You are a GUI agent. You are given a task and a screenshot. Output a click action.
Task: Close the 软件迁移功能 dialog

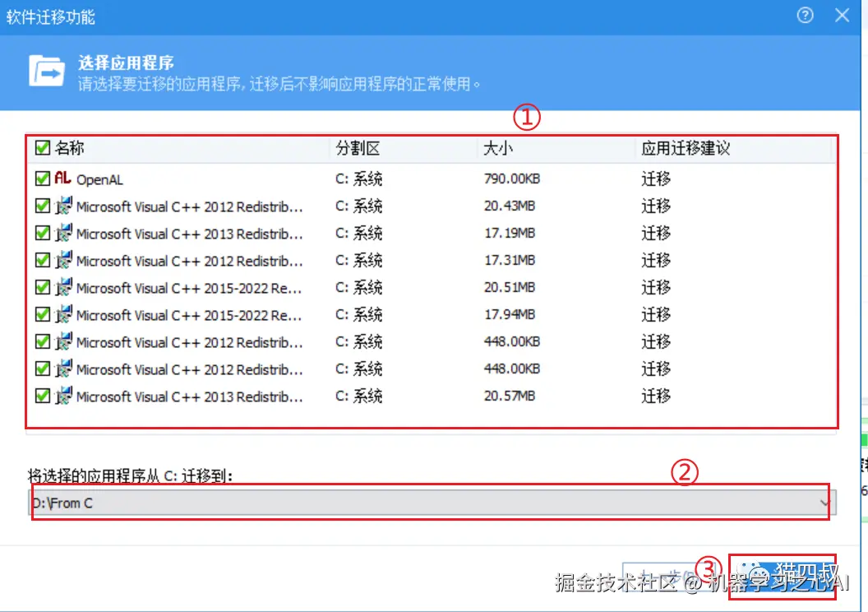point(842,15)
